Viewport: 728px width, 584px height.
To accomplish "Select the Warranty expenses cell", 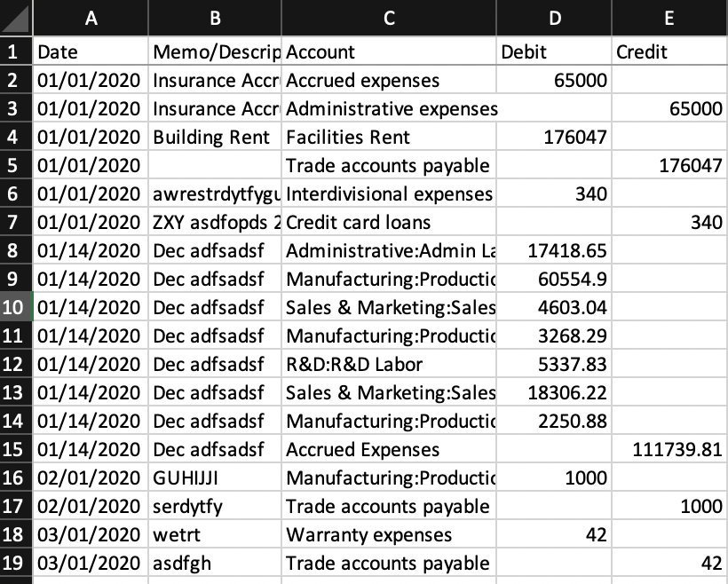I will click(x=389, y=534).
